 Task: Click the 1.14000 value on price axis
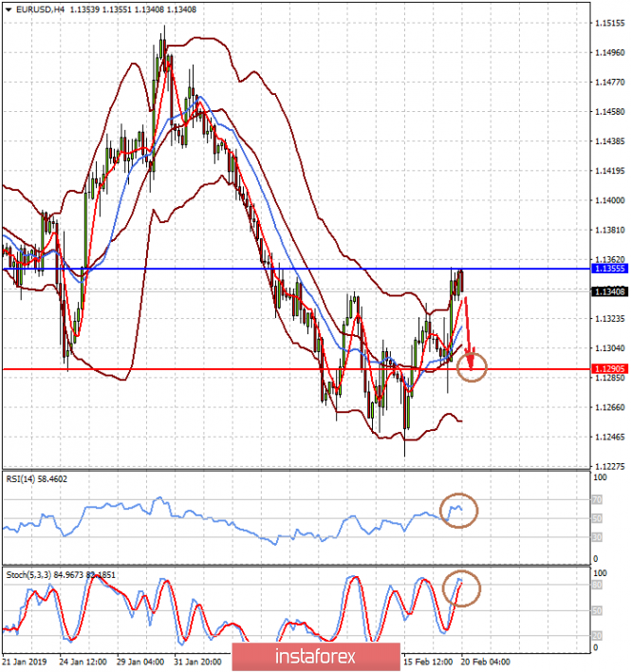coord(608,200)
